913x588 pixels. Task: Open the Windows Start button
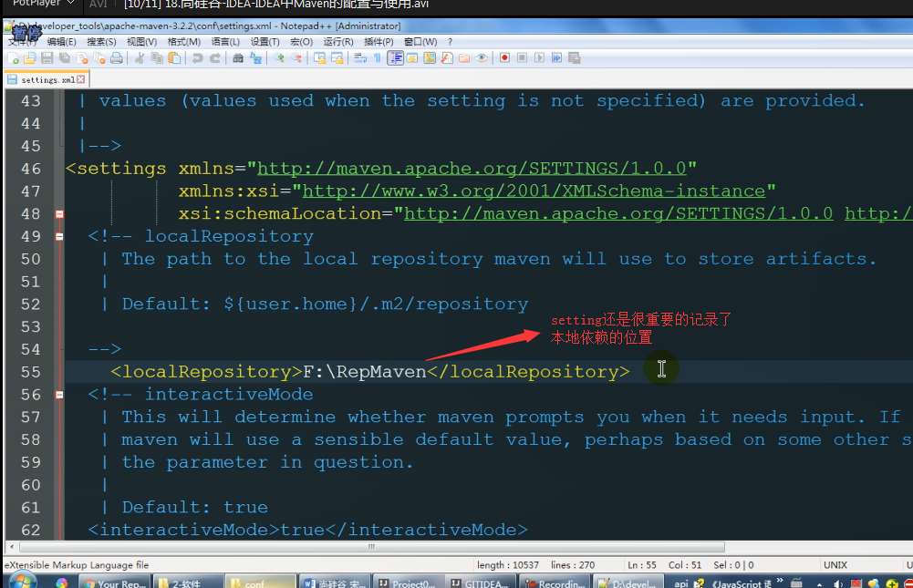24,583
